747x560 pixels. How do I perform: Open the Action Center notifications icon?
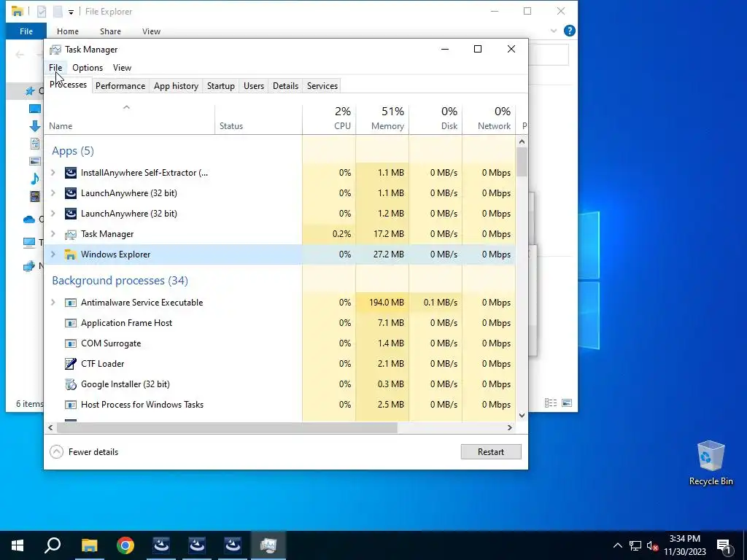pos(724,545)
